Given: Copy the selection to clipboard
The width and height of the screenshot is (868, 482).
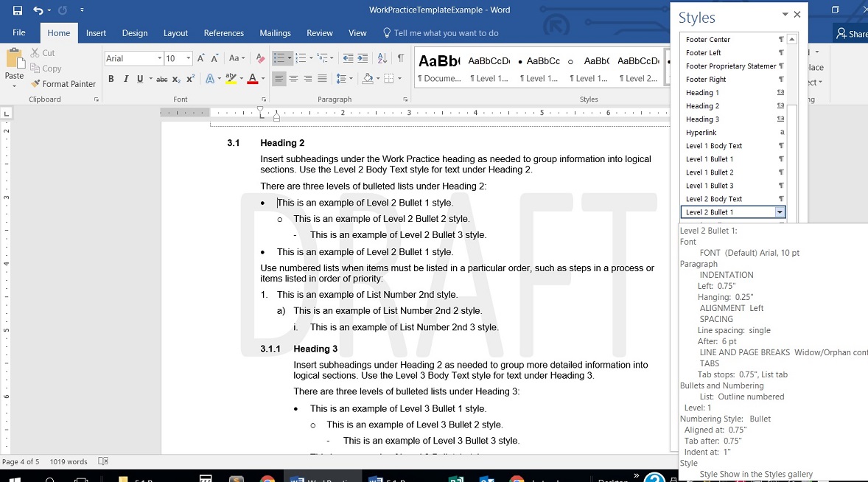Looking at the screenshot, I should pos(46,68).
